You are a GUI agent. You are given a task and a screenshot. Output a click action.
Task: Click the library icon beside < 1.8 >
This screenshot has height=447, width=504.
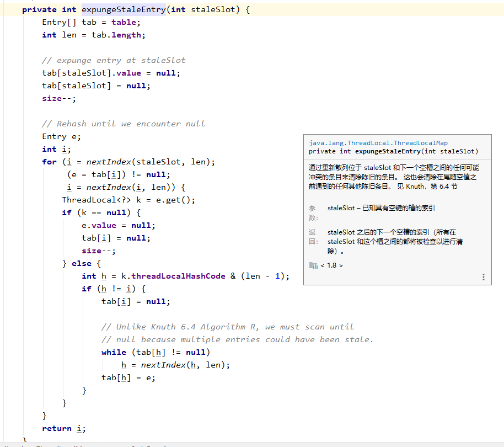(313, 265)
